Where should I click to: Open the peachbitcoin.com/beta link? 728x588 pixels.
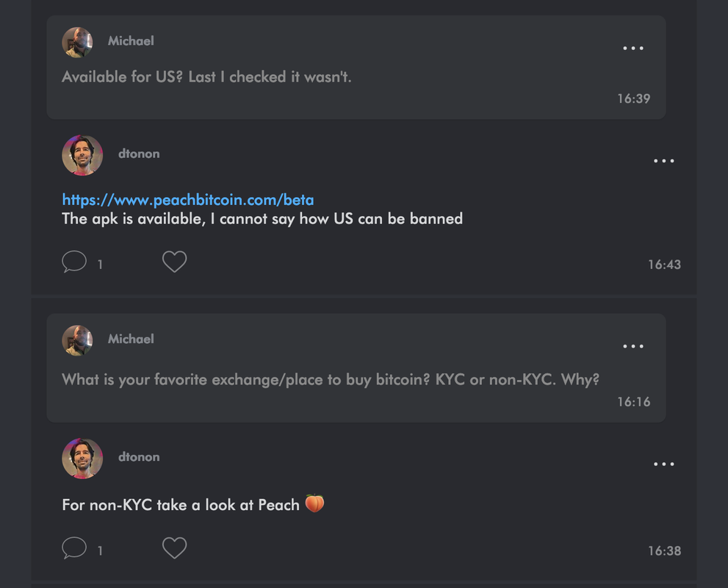point(187,200)
